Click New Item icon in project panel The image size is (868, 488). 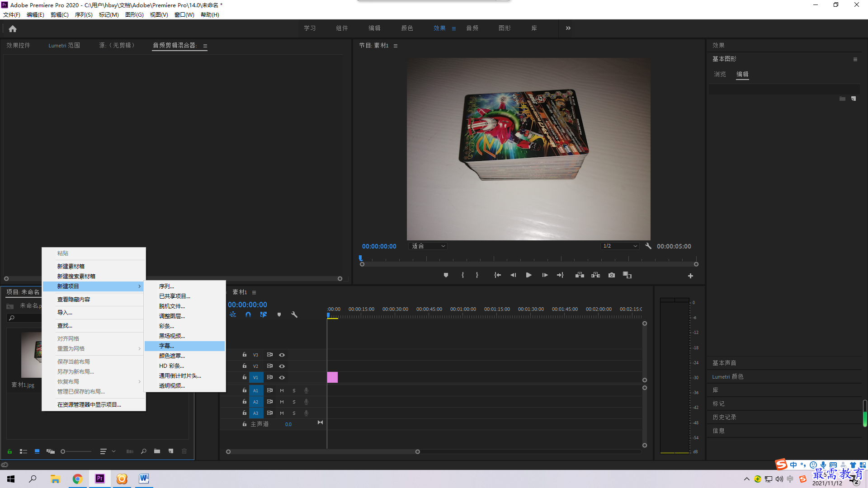tap(171, 451)
